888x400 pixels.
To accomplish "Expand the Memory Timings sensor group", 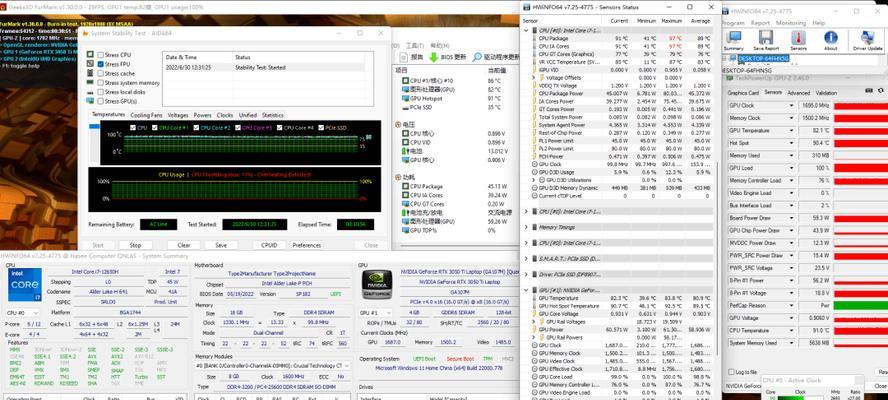I will pos(526,227).
